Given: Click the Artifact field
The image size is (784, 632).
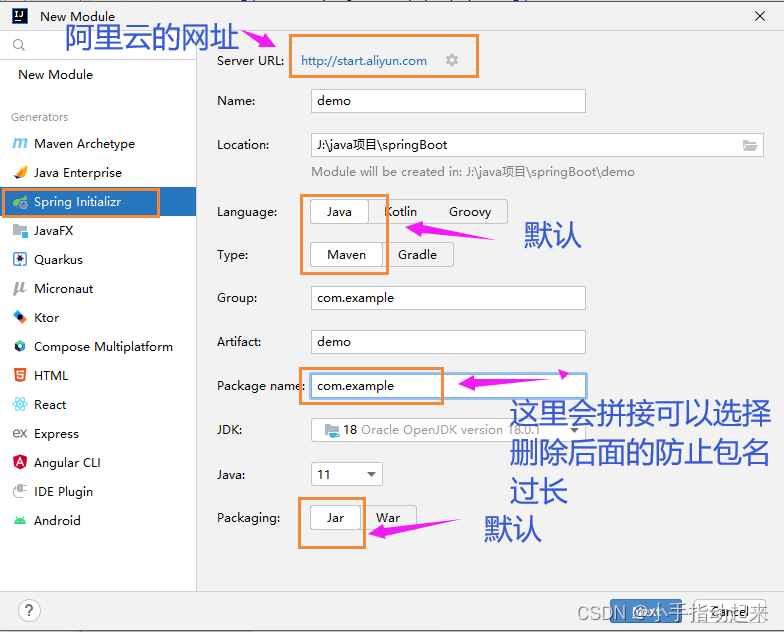Looking at the screenshot, I should tap(448, 342).
